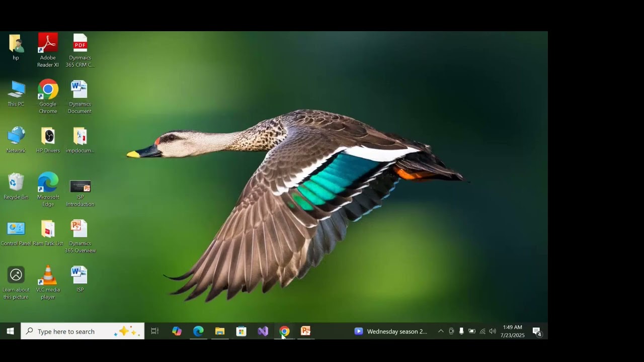Open the Windows Start menu
644x362 pixels.
point(10,331)
